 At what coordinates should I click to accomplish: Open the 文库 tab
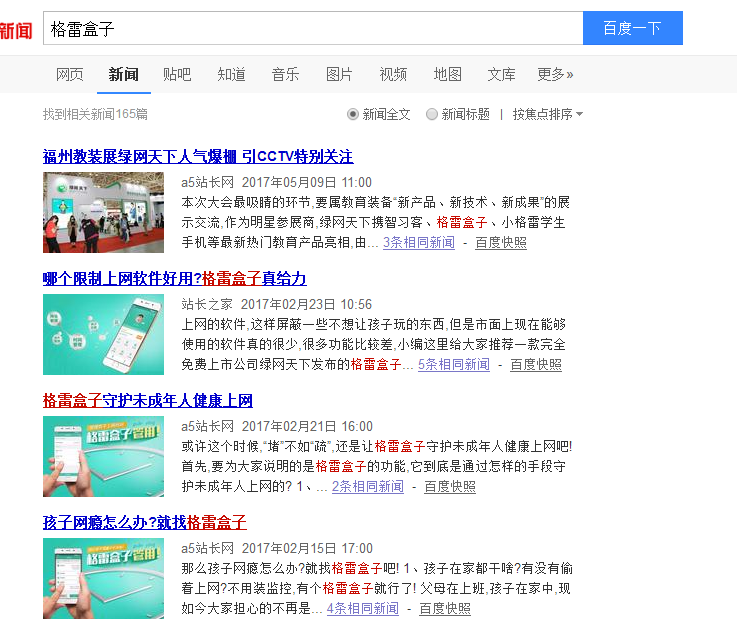502,74
